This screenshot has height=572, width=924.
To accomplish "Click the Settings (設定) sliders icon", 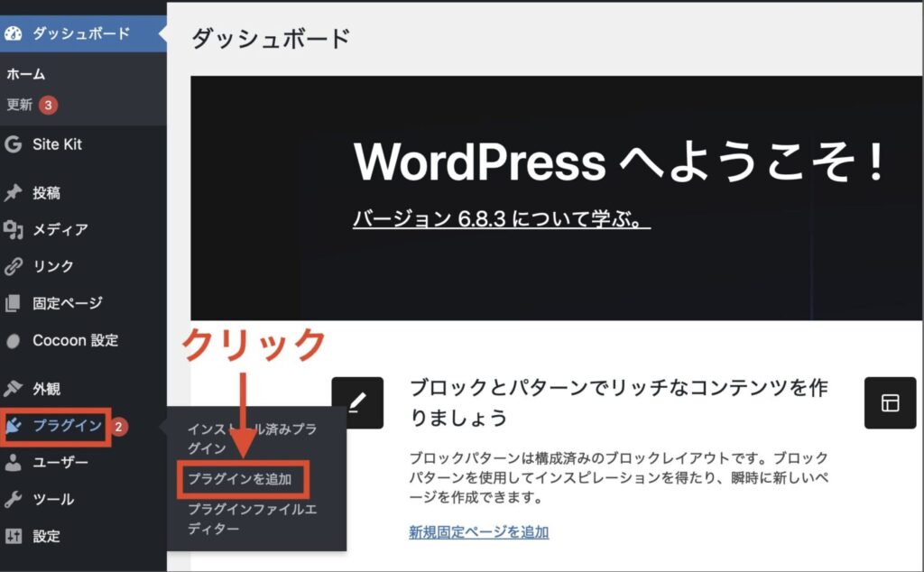I will pos(14,537).
